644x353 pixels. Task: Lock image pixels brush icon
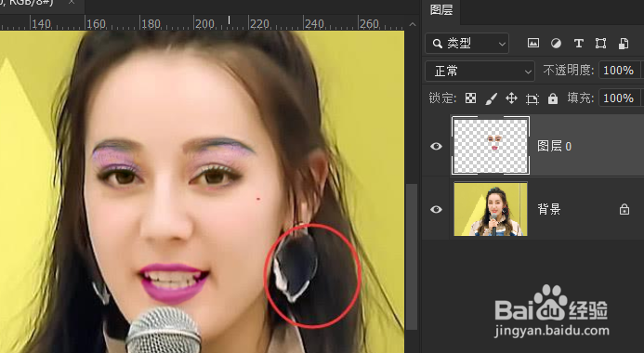(491, 98)
